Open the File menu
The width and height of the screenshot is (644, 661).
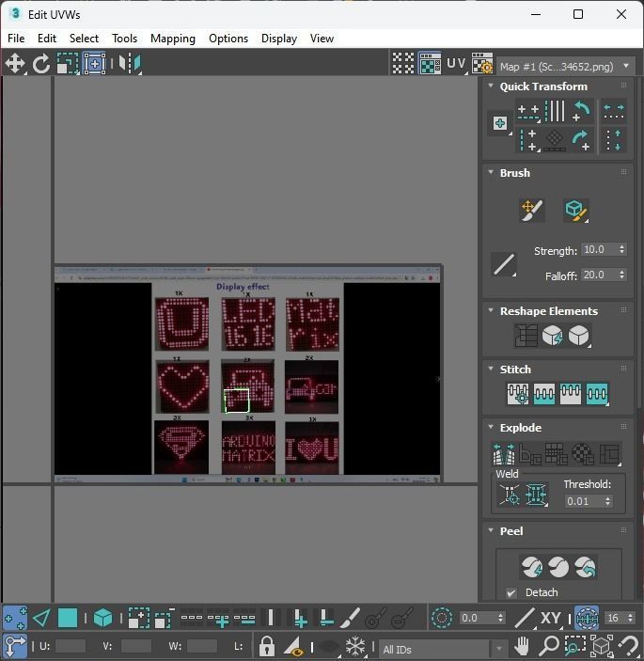(x=16, y=39)
